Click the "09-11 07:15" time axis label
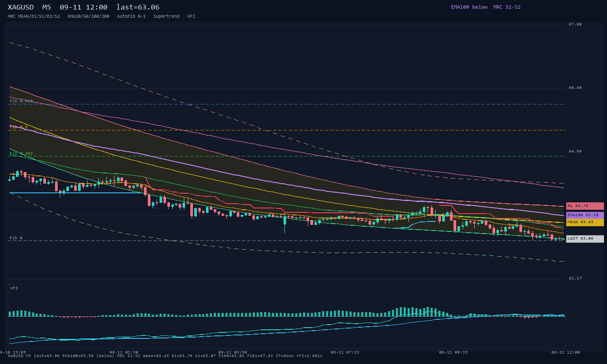The image size is (607, 364). [345, 352]
